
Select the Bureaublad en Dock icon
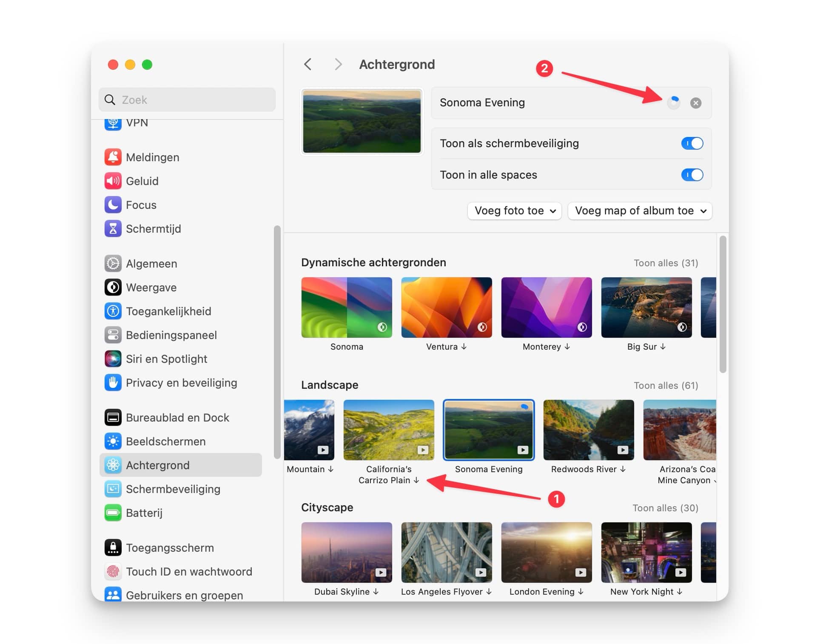click(x=113, y=418)
